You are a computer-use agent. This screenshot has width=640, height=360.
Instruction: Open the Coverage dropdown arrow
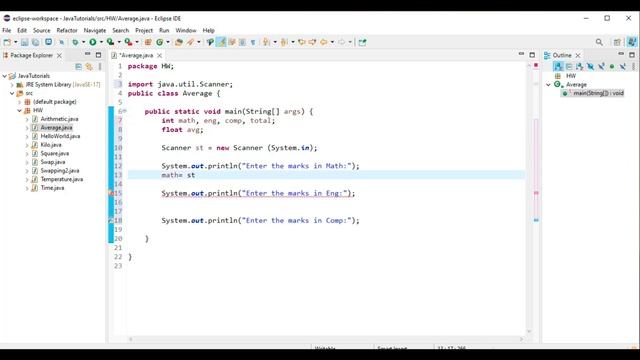pyautogui.click(x=119, y=42)
